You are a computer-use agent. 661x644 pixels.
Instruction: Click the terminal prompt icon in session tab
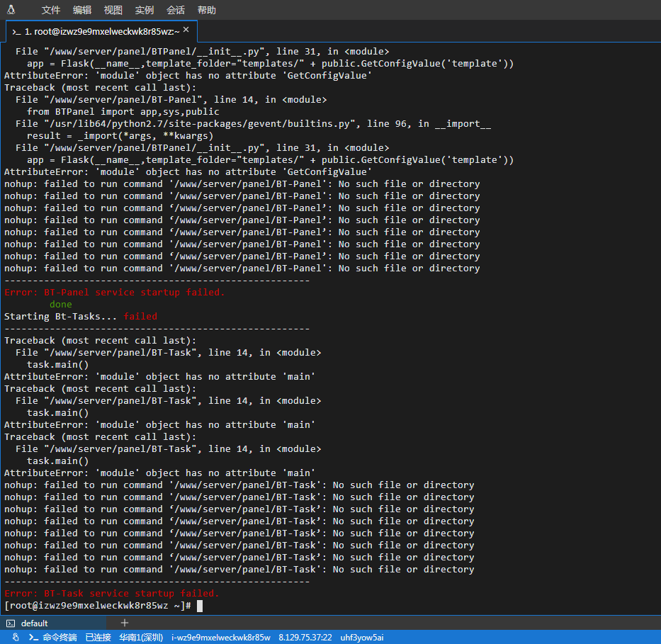click(x=16, y=32)
